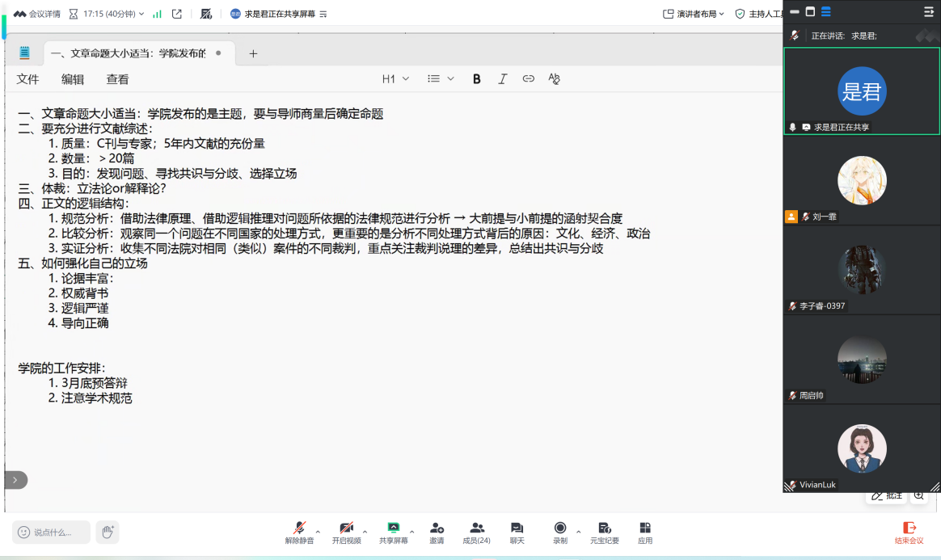
Task: Open 元宝纪要 meeting notes icon
Action: (604, 528)
